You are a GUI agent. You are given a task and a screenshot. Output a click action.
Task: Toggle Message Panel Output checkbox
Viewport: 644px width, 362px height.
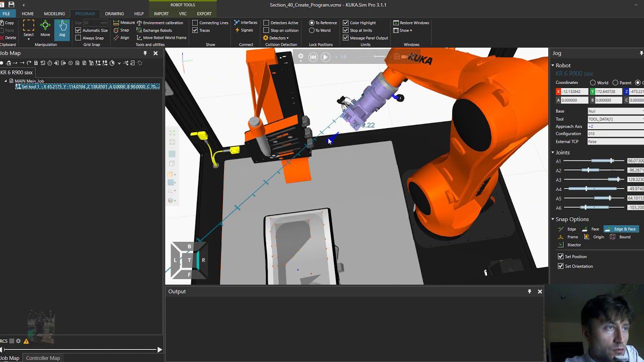346,38
